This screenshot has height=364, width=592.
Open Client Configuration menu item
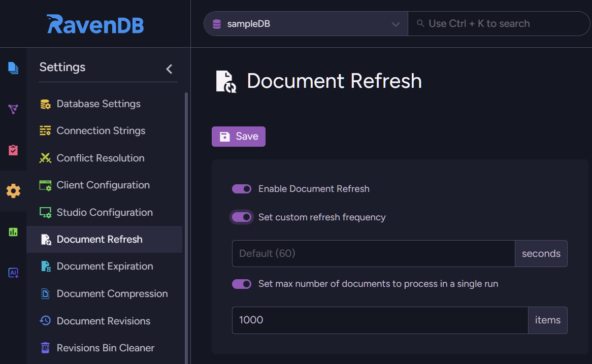tap(104, 185)
